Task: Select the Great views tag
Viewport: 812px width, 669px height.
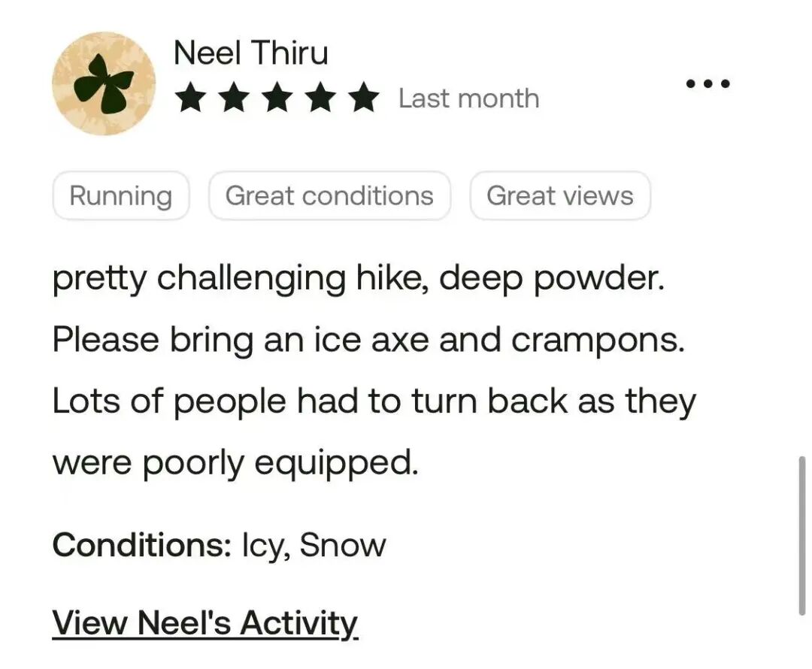Action: tap(560, 196)
